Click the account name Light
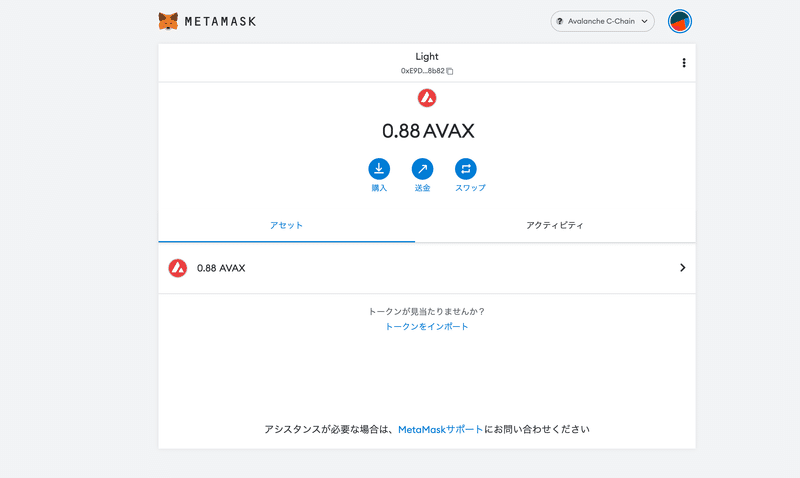This screenshot has height=478, width=800. (427, 56)
